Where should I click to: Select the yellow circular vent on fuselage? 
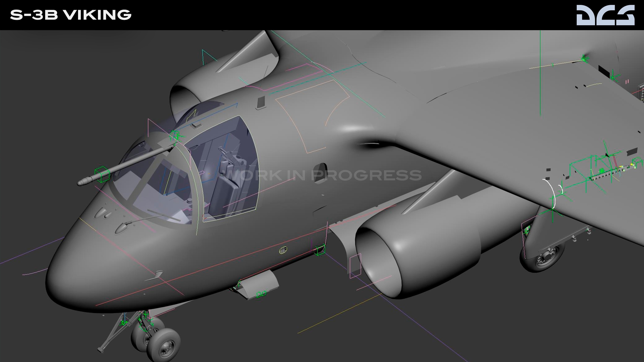tap(283, 250)
